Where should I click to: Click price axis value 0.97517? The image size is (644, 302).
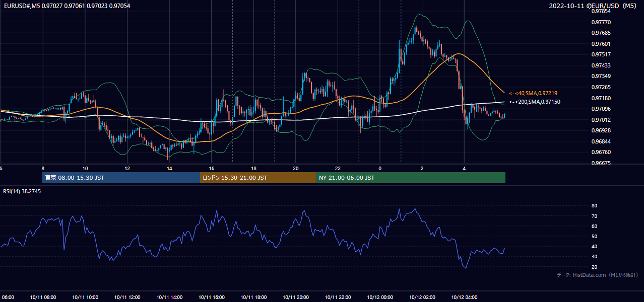601,54
